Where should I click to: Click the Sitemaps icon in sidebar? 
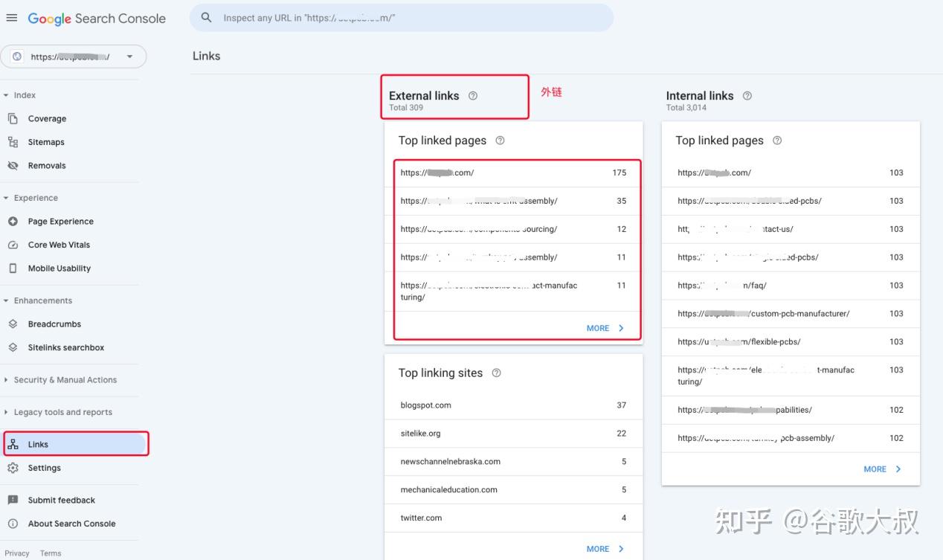tap(13, 142)
